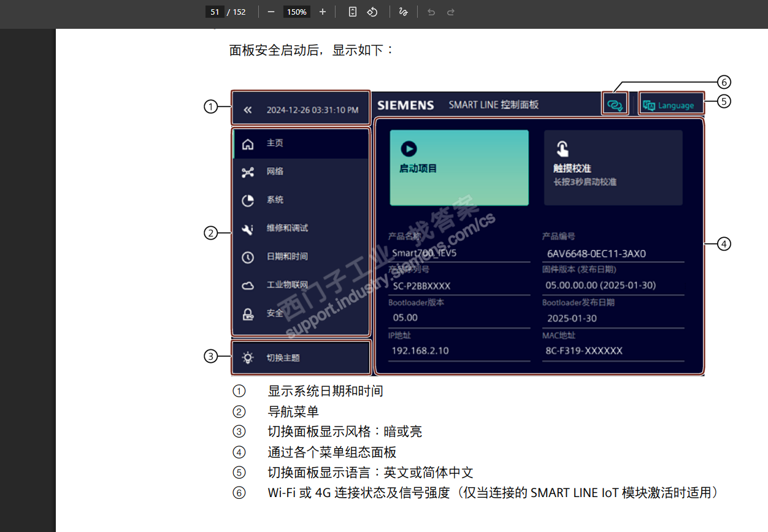
Task: Click MAC address 8C-F319-XXXXXX
Action: 613,351
